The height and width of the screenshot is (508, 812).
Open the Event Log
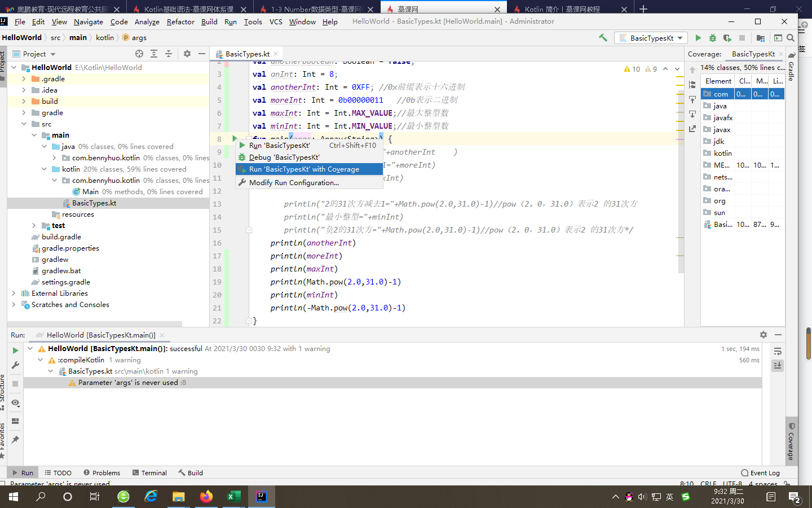[x=760, y=473]
